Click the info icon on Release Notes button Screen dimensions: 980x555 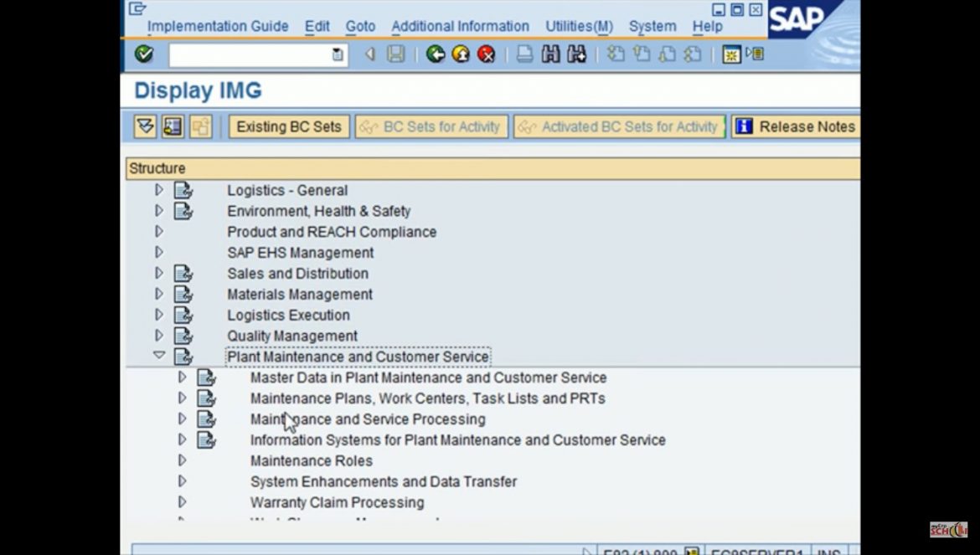pos(743,126)
